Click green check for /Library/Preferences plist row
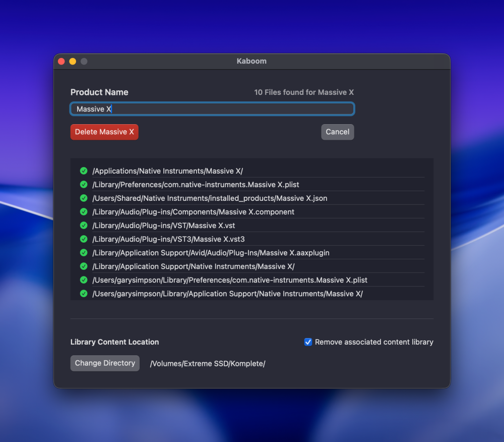The height and width of the screenshot is (442, 504). (84, 184)
